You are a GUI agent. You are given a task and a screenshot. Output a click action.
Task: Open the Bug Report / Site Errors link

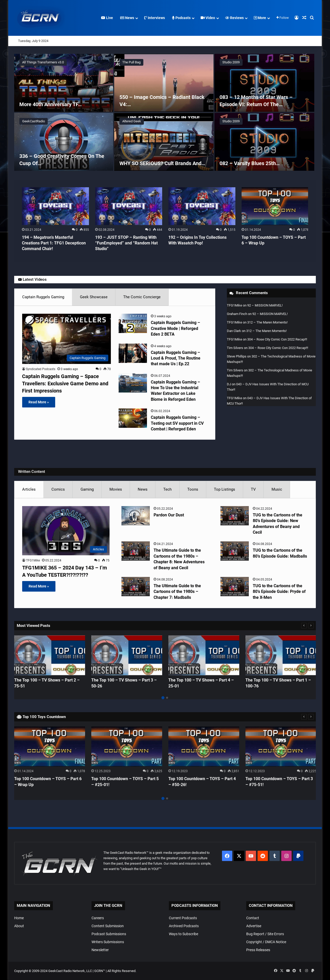tap(265, 934)
